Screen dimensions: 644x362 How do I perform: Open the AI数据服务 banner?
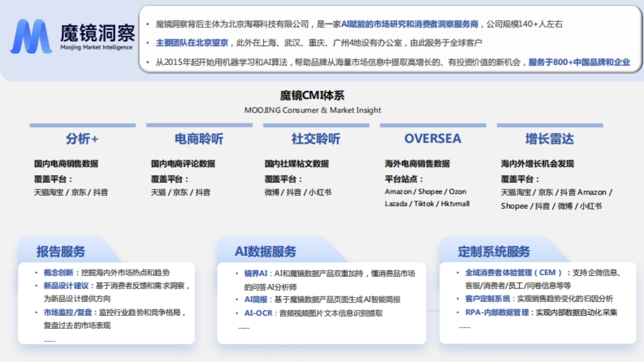(267, 251)
